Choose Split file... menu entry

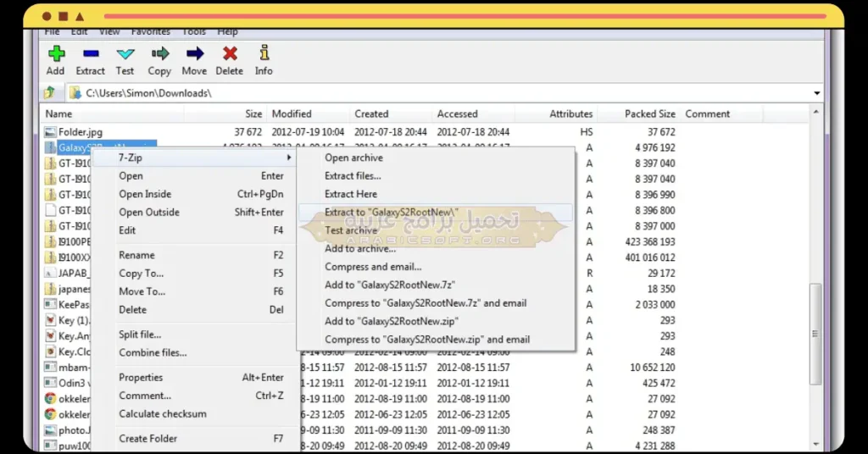194,335
